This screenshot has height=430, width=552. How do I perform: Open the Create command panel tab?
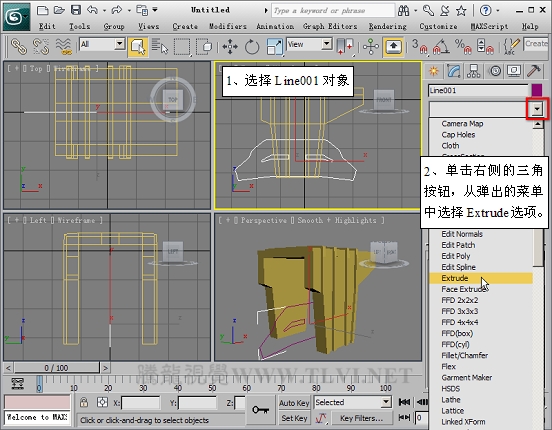(434, 71)
